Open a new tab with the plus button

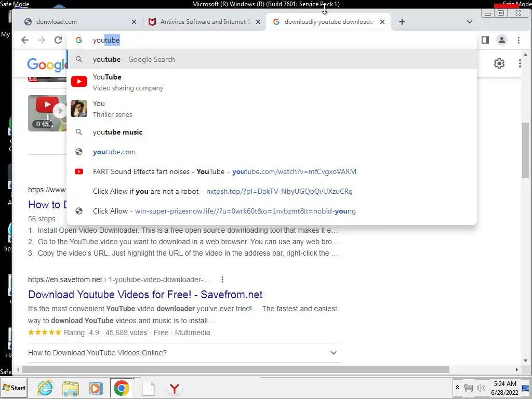pyautogui.click(x=402, y=22)
